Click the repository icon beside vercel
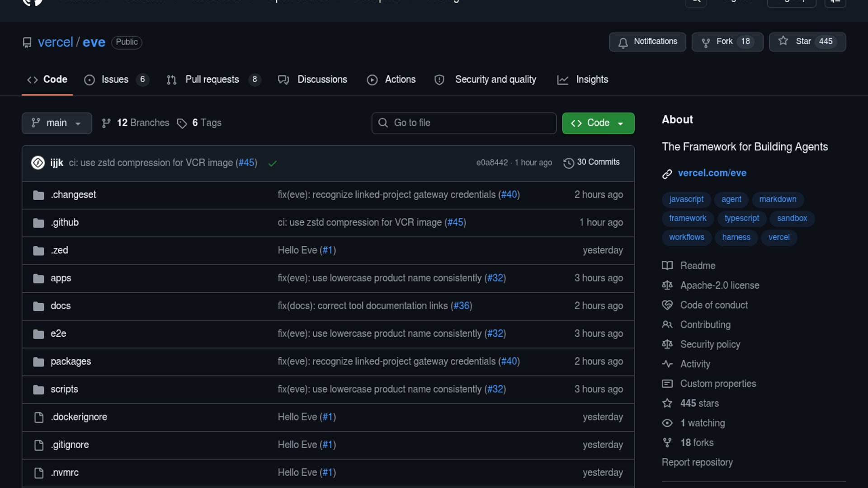 tap(27, 42)
